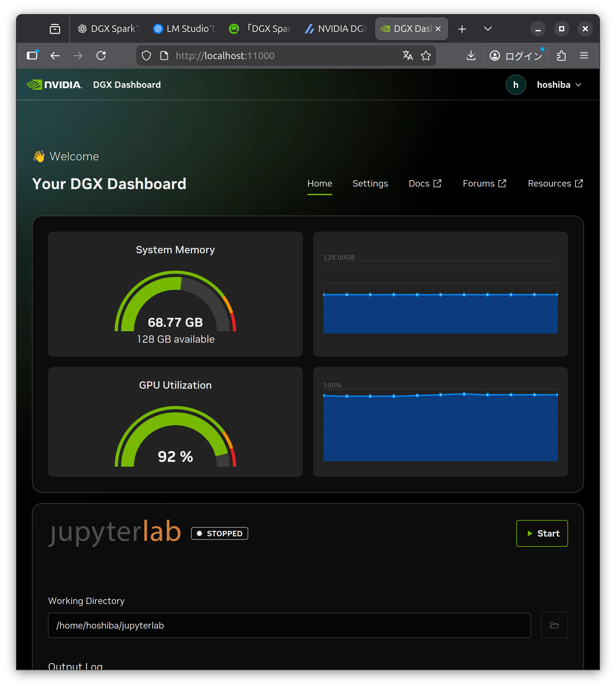Open the Docs external link
The image size is (616, 688).
coord(425,183)
